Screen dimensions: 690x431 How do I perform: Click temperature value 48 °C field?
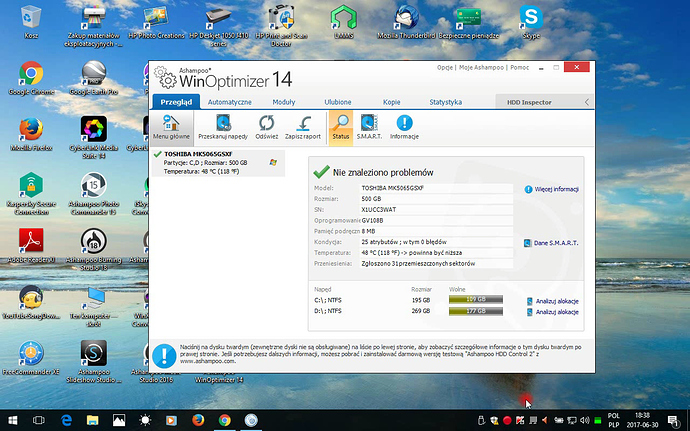click(x=436, y=253)
